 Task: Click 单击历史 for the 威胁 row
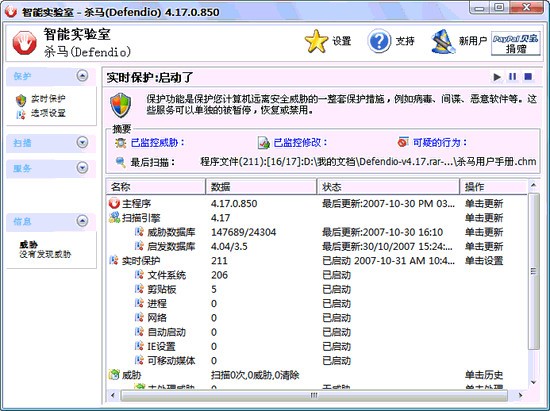pyautogui.click(x=484, y=375)
